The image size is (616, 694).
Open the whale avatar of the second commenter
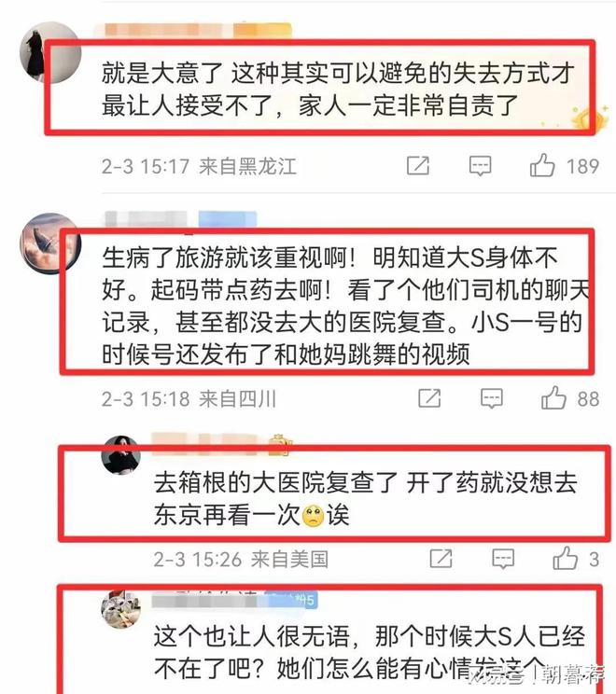(x=50, y=243)
